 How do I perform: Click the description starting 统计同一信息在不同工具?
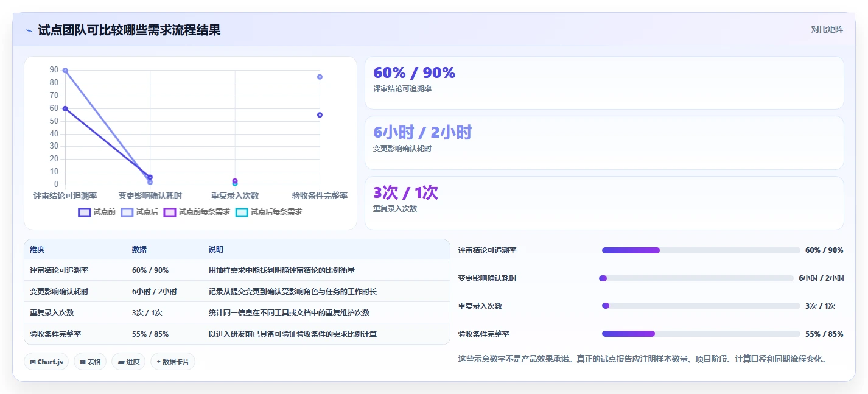[289, 313]
